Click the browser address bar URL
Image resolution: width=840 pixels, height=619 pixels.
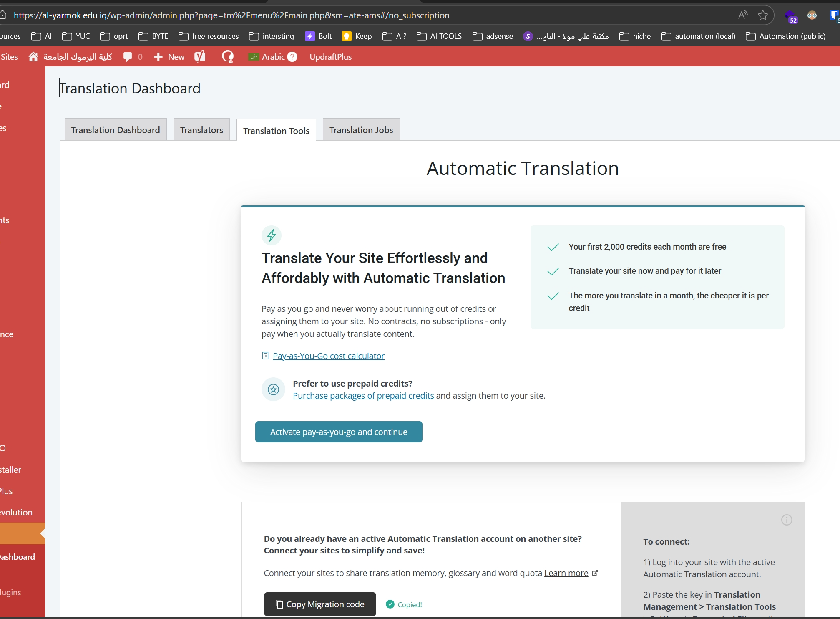(x=231, y=15)
